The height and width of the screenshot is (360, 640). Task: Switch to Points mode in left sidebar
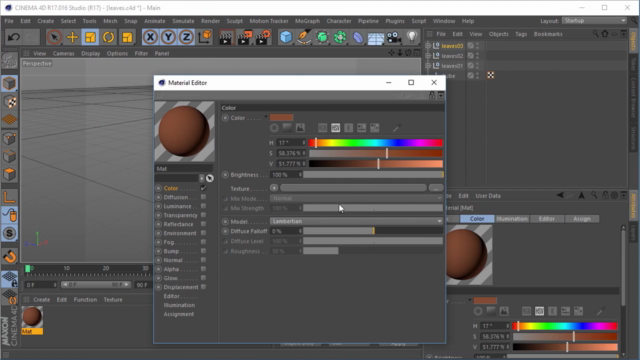click(x=9, y=138)
